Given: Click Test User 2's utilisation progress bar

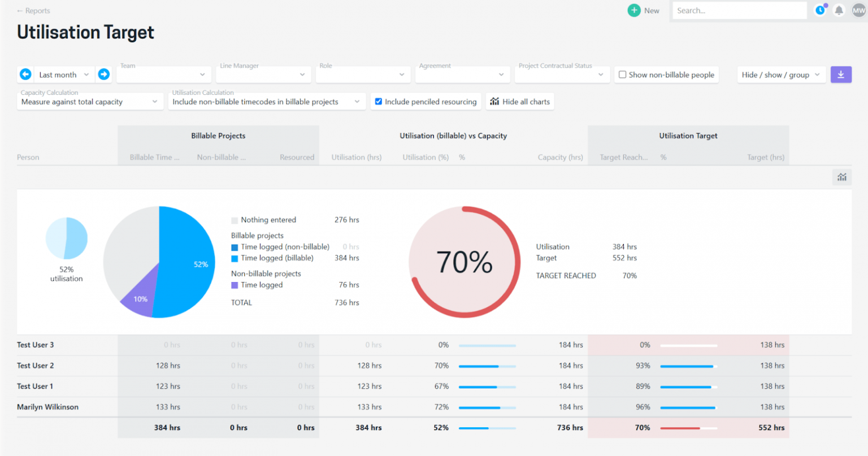Looking at the screenshot, I should click(x=487, y=366).
